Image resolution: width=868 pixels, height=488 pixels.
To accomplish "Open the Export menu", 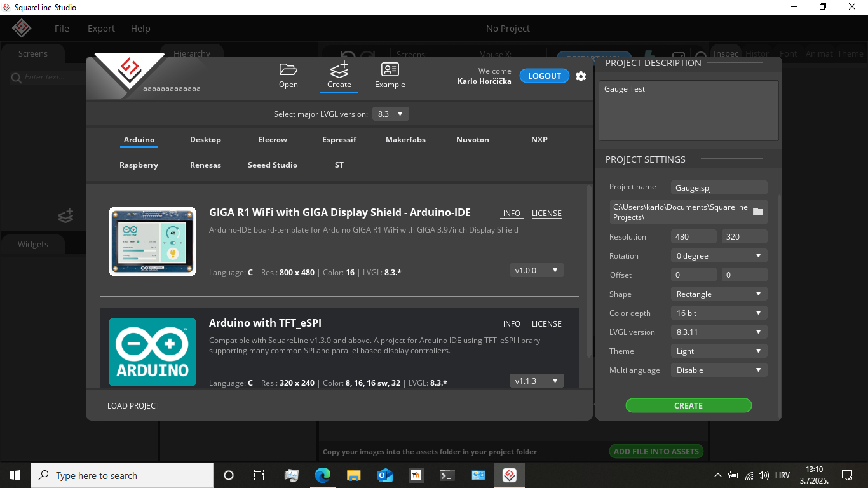I will pyautogui.click(x=101, y=29).
